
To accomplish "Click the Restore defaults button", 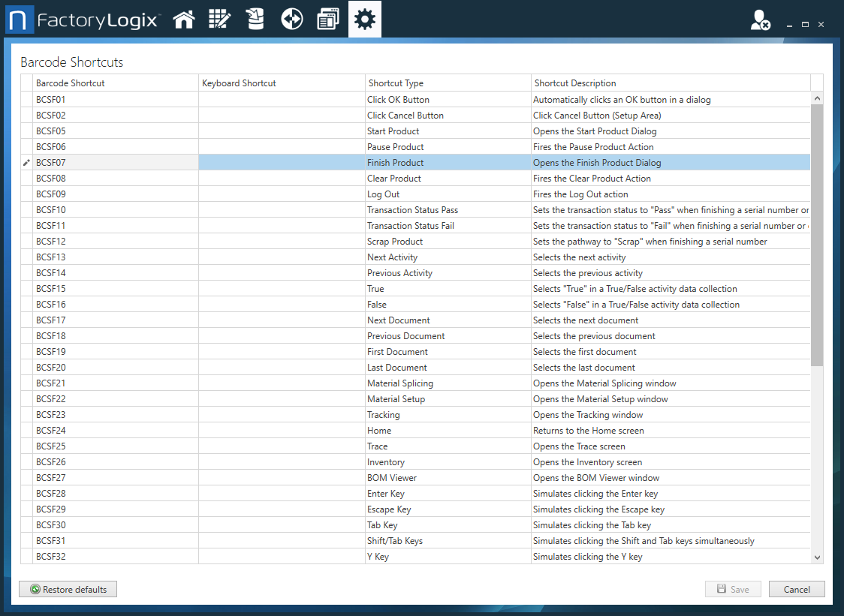I will (68, 589).
